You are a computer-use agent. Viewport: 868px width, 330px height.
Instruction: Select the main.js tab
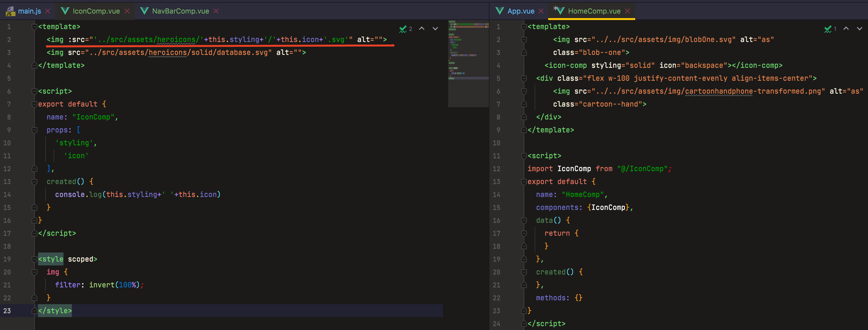coord(29,11)
